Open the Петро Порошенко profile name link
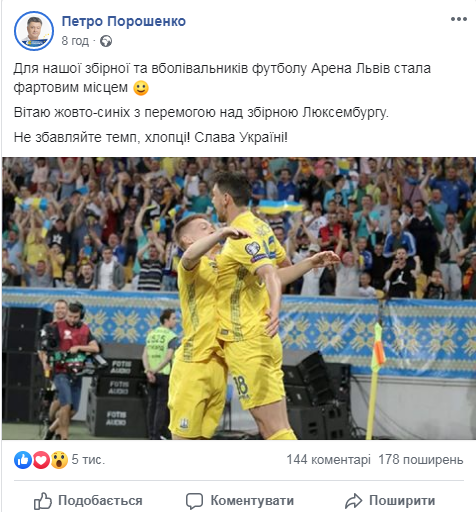This screenshot has width=476, height=512. pyautogui.click(x=124, y=21)
